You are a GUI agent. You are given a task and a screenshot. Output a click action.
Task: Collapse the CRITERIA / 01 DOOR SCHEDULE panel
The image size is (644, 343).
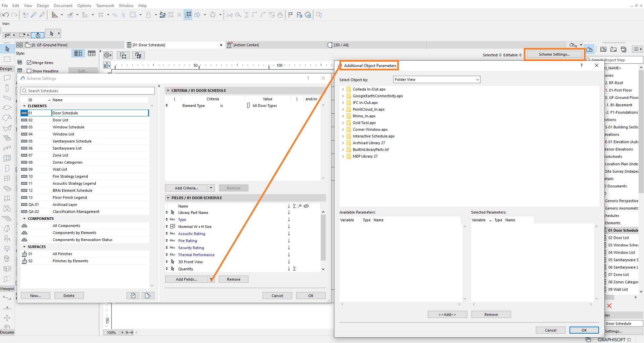click(x=168, y=91)
